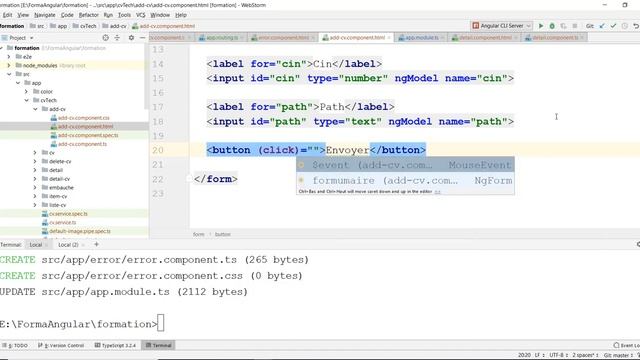Commit changes with Git checkmark icon
Screen dimensions: 640x360
(613, 26)
